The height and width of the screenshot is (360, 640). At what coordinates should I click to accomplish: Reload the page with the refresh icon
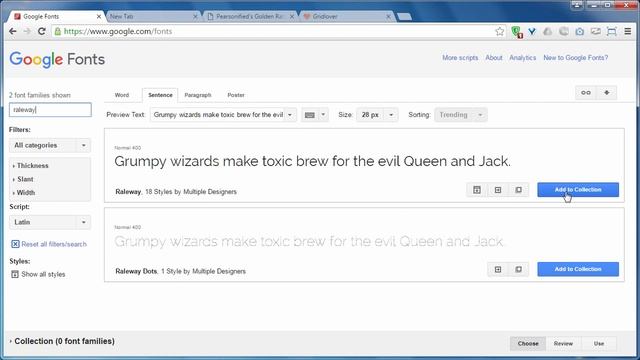pyautogui.click(x=42, y=31)
